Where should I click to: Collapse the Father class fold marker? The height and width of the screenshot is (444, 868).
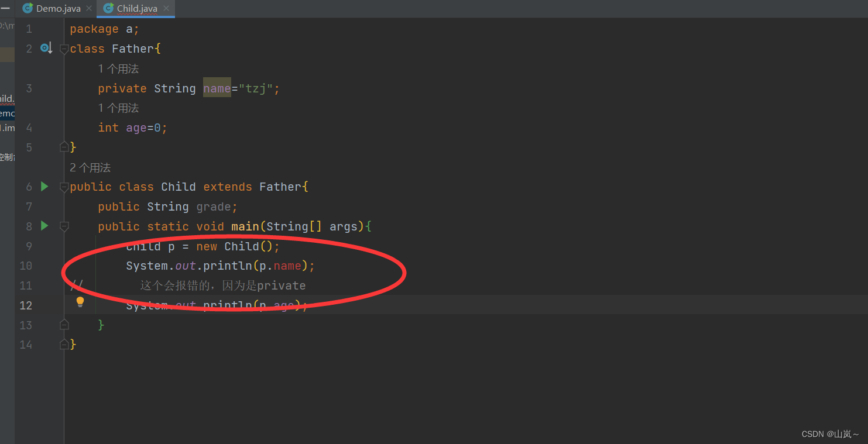pos(64,49)
